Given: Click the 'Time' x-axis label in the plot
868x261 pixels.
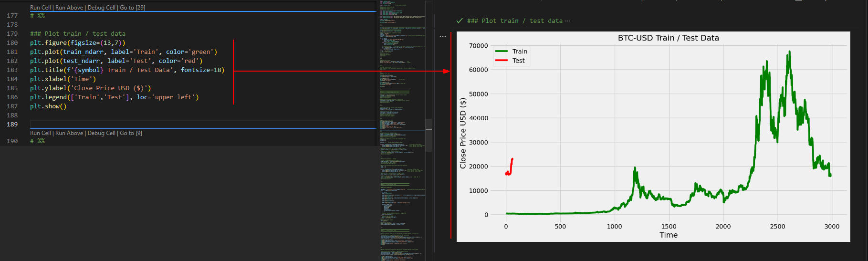Looking at the screenshot, I should 669,235.
